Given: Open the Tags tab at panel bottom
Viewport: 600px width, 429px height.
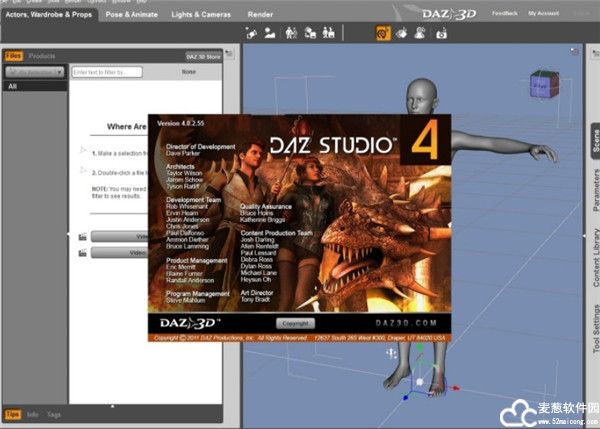Looking at the screenshot, I should pyautogui.click(x=53, y=413).
